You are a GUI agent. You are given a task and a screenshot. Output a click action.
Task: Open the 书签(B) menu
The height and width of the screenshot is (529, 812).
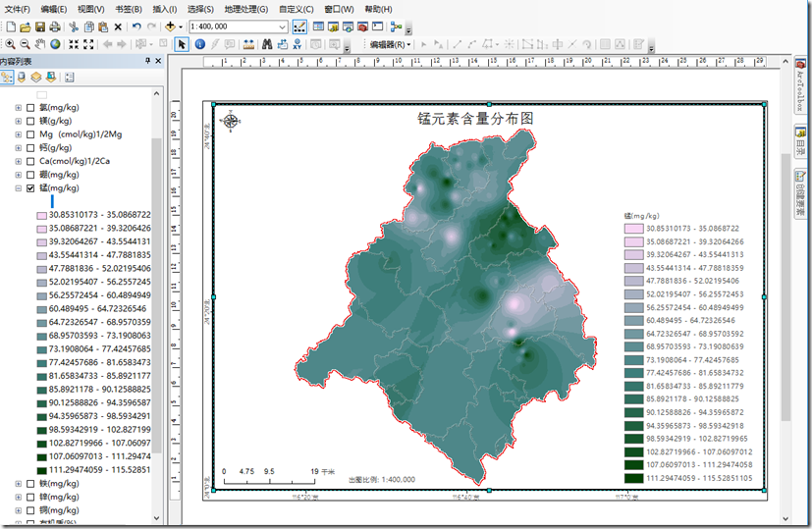[x=129, y=9]
